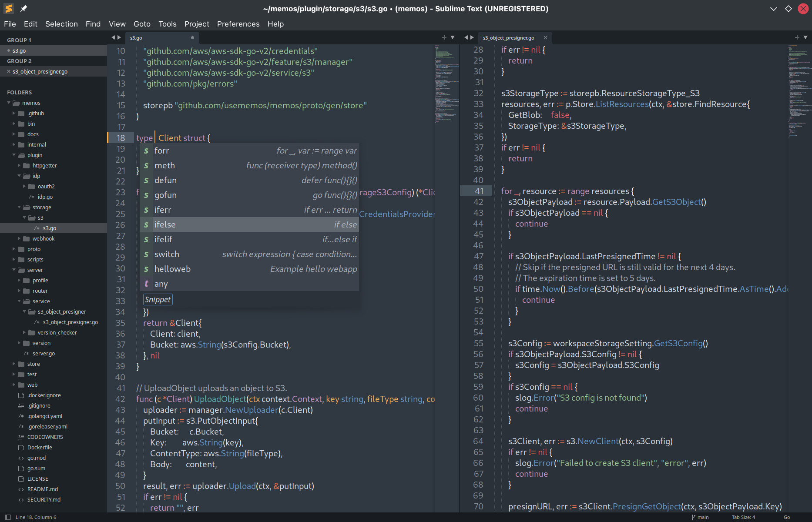
Task: Expand the webhook folder
Action: click(x=19, y=239)
